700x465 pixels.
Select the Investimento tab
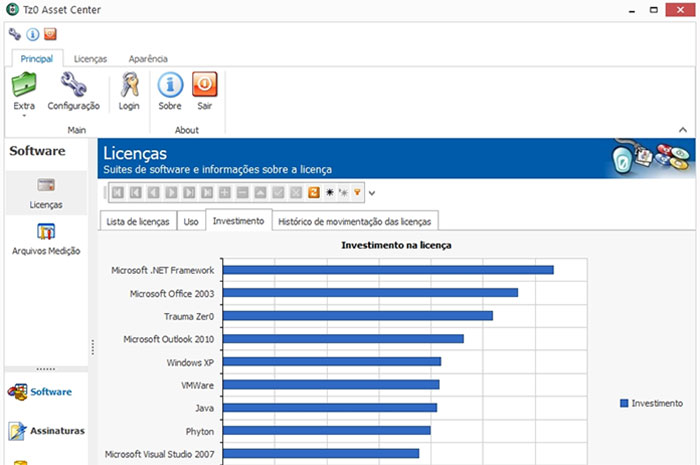coord(238,220)
